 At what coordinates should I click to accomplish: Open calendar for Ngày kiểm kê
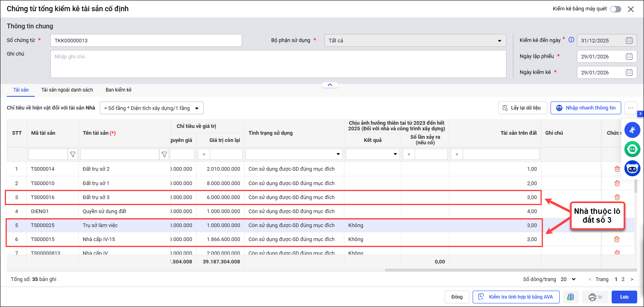click(x=629, y=72)
